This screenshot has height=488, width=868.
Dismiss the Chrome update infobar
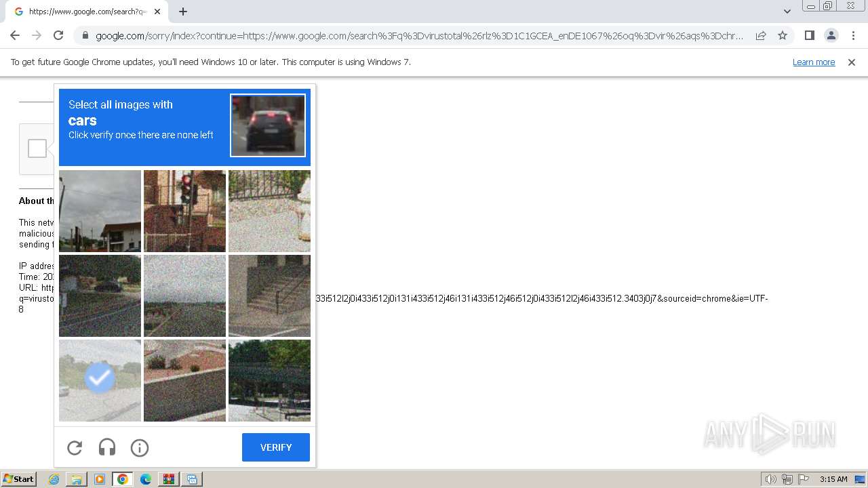pos(852,62)
